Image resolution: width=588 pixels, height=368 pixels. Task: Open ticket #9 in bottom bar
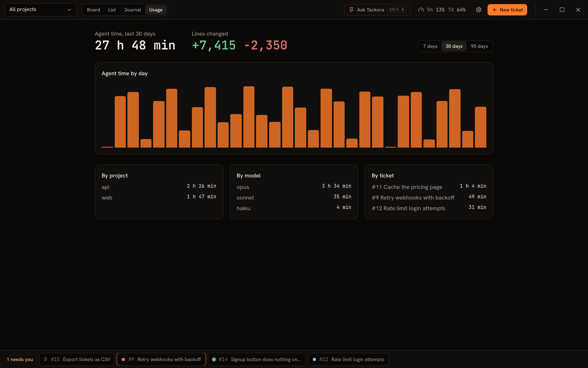[161, 359]
